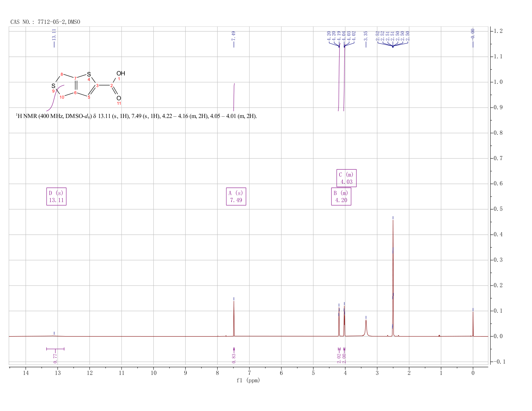Click the 13.11 ppm integral range bar
The width and height of the screenshot is (532, 411).
55,349
